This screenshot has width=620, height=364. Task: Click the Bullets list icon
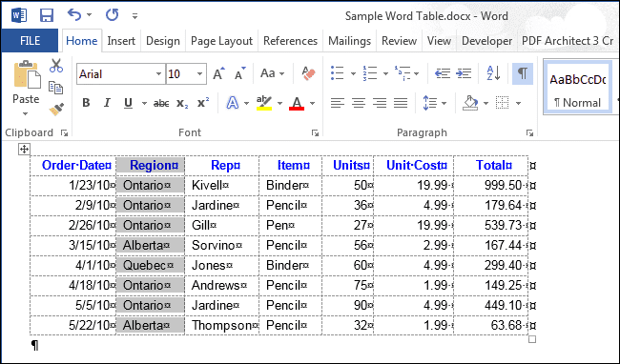[x=338, y=73]
